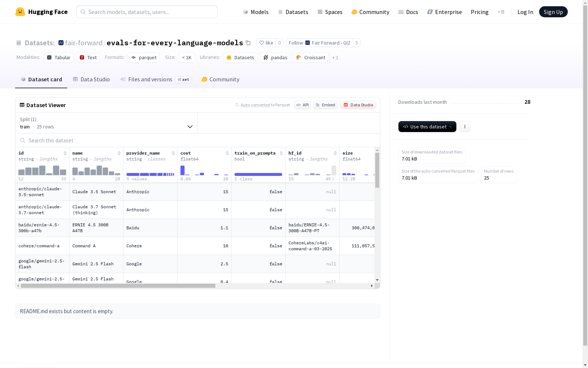Click the Embed button

tap(325, 105)
